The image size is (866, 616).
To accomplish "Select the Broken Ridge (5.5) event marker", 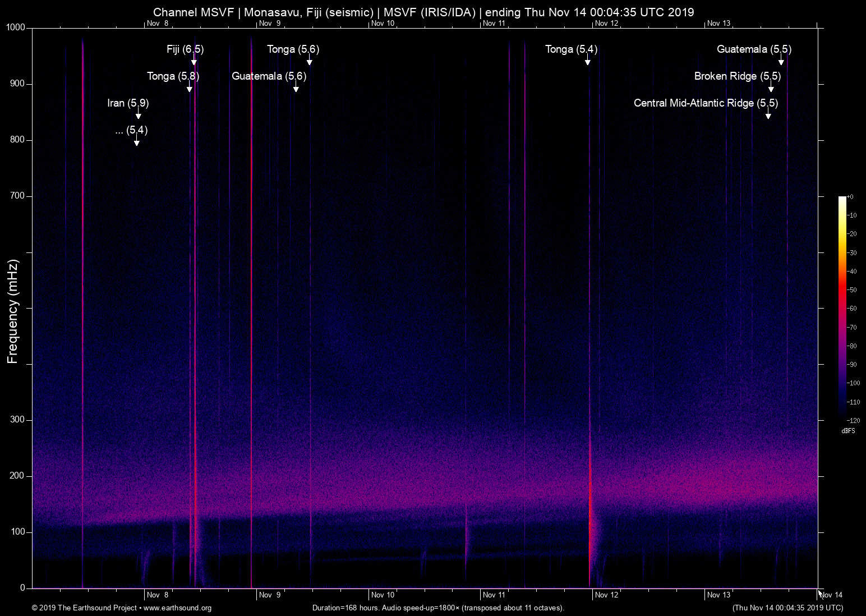I will (x=771, y=88).
